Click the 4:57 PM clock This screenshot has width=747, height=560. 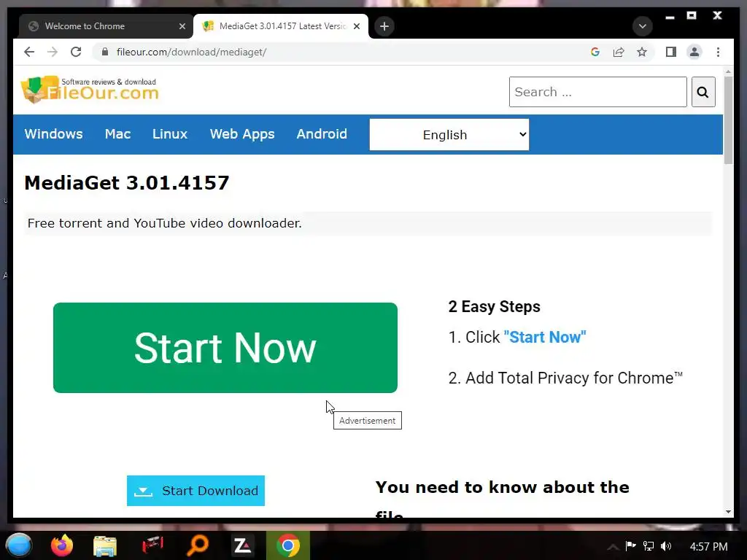click(709, 547)
